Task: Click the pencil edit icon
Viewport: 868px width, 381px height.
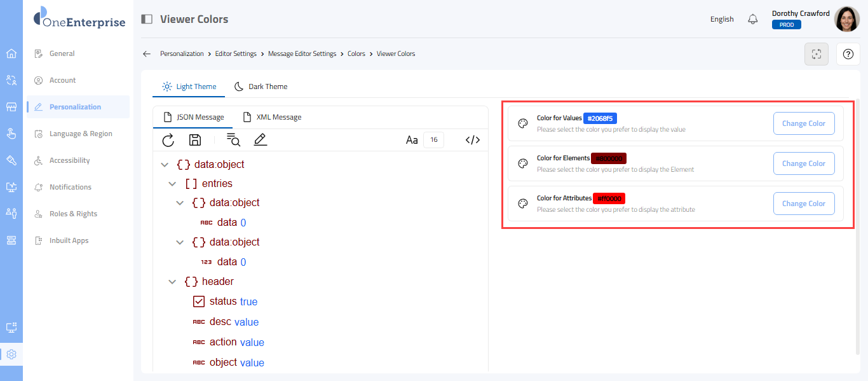Action: (x=260, y=141)
